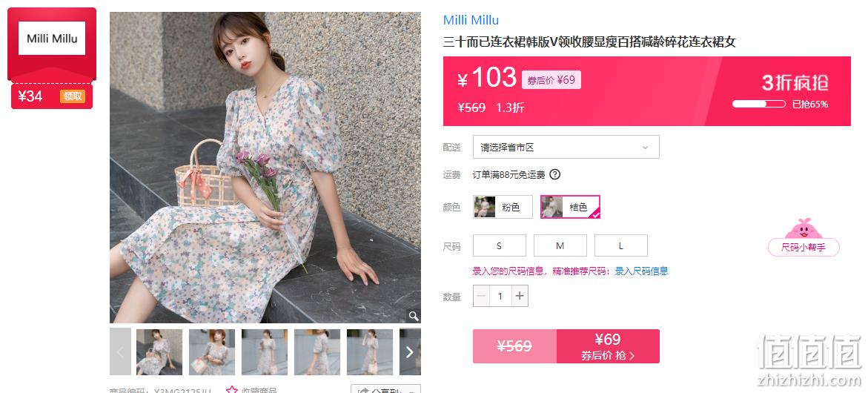Click the favorite star icon
The height and width of the screenshot is (393, 868).
(232, 390)
